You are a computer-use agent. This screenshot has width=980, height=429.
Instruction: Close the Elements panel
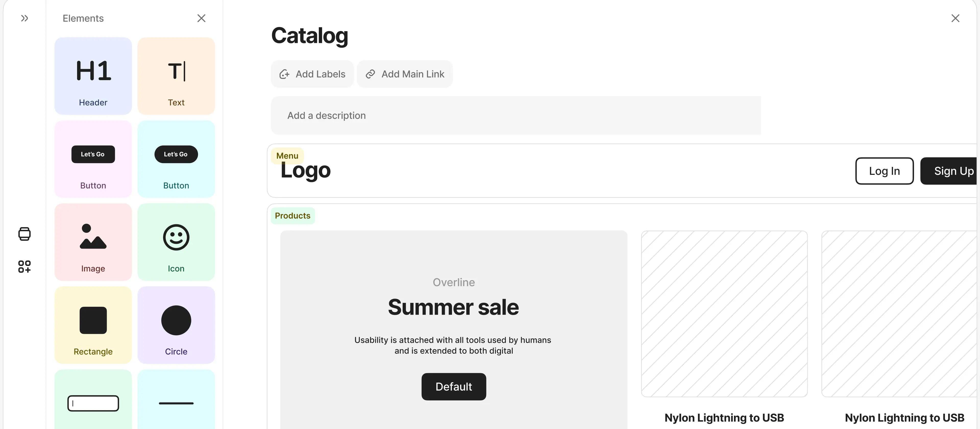(x=201, y=18)
